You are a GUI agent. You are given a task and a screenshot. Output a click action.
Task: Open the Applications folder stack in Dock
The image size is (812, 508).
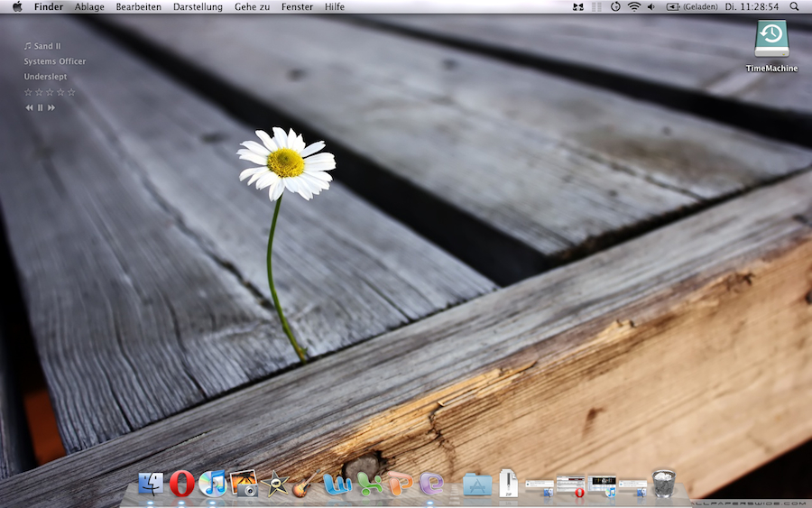477,485
